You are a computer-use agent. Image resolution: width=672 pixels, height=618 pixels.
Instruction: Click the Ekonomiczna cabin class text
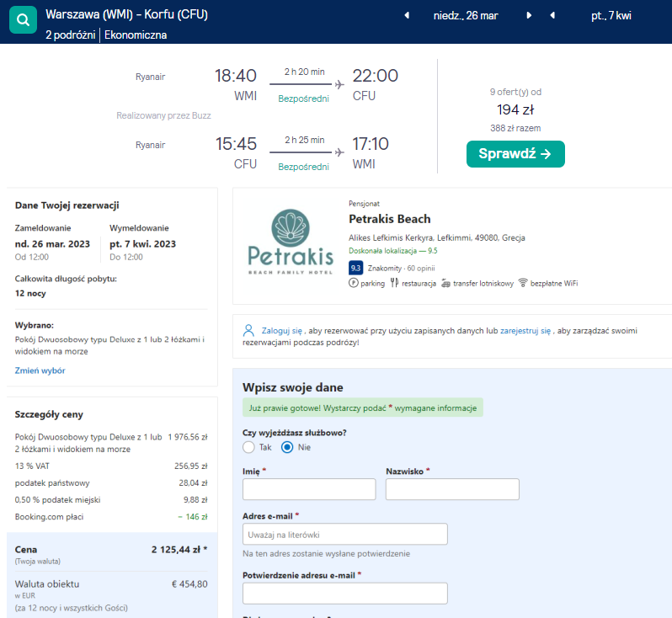(x=136, y=35)
